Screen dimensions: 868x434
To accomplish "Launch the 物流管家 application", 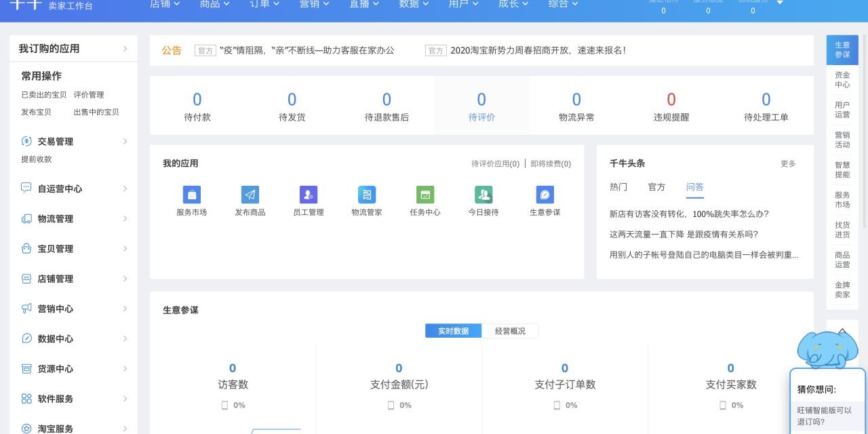I will click(366, 199).
